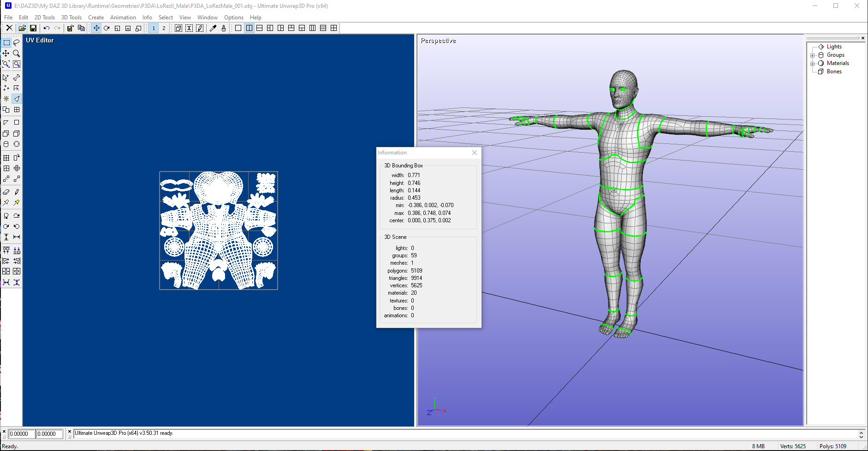Image resolution: width=868 pixels, height=451 pixels.
Task: Click the rotate clockwise arrow tool
Action: tap(6, 226)
